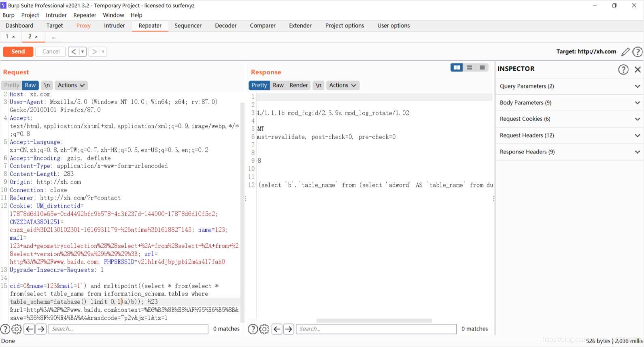The image size is (644, 347).
Task: Select Repeater request tab 1
Action: pyautogui.click(x=7, y=36)
